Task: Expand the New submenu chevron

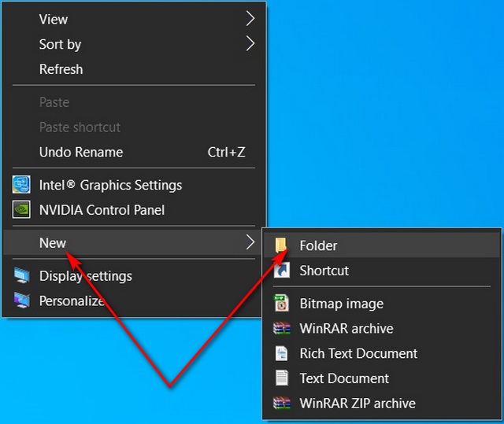Action: [x=250, y=242]
